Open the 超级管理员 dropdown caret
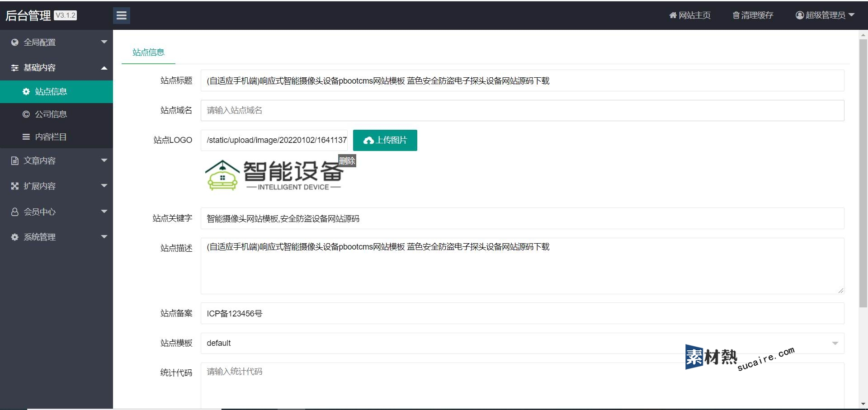868x410 pixels. tap(851, 15)
